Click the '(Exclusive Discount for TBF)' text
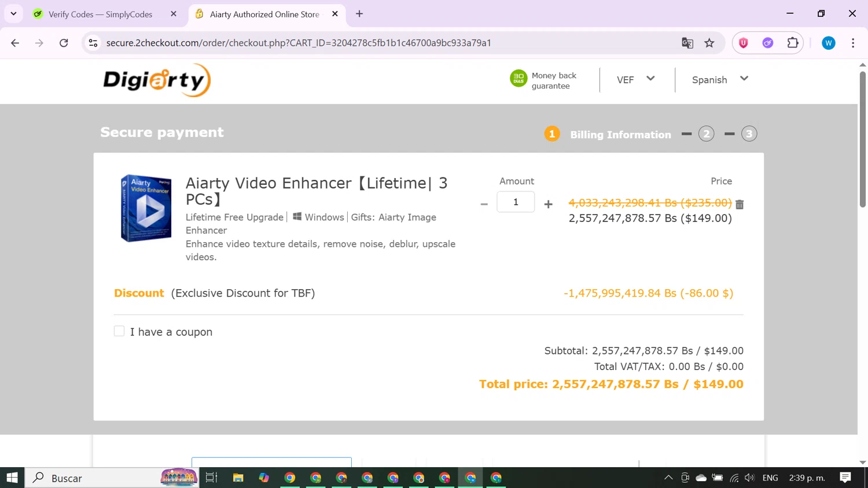 coord(243,293)
